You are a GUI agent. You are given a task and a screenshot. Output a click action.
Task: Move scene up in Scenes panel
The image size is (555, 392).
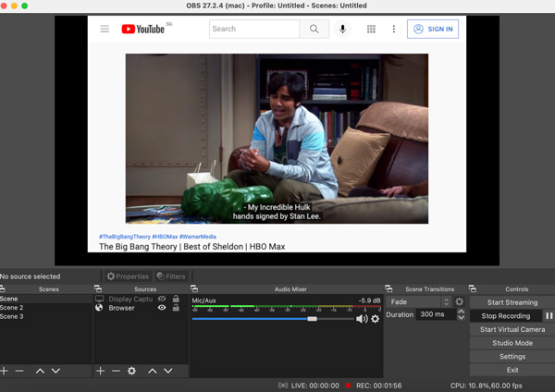tap(40, 371)
